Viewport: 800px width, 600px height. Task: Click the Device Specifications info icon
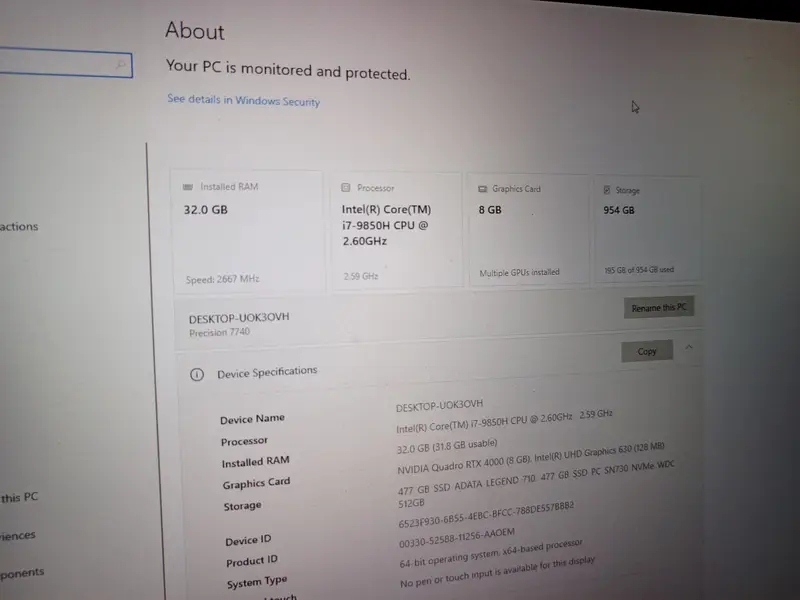click(x=197, y=375)
